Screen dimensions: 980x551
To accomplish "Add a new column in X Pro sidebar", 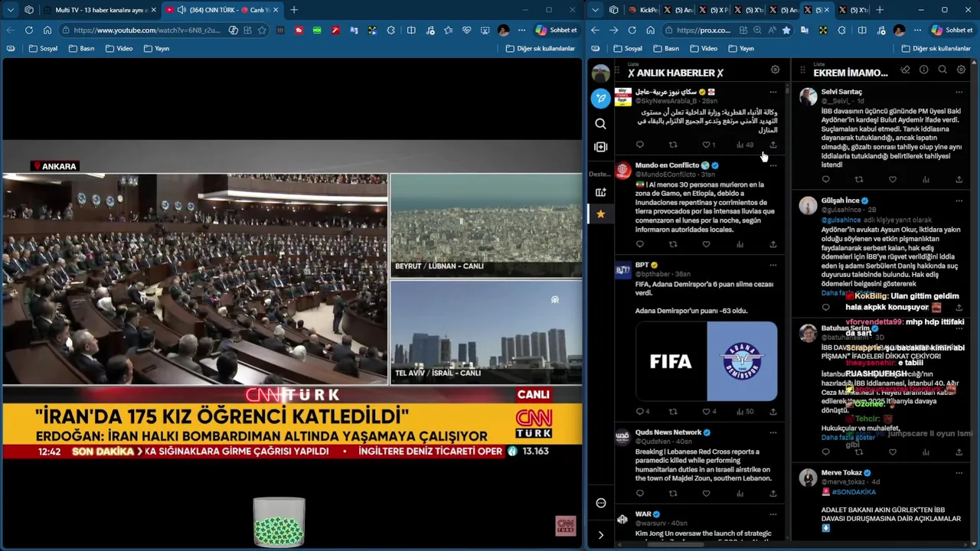I will [601, 192].
